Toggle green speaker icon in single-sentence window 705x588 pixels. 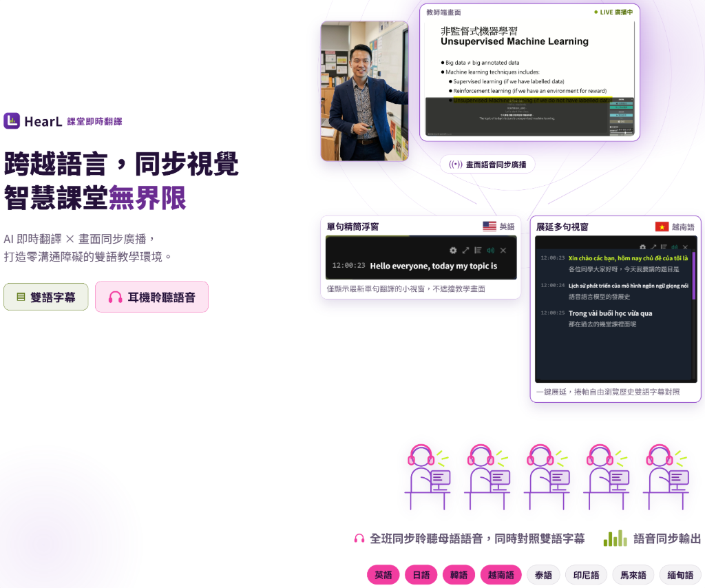490,251
